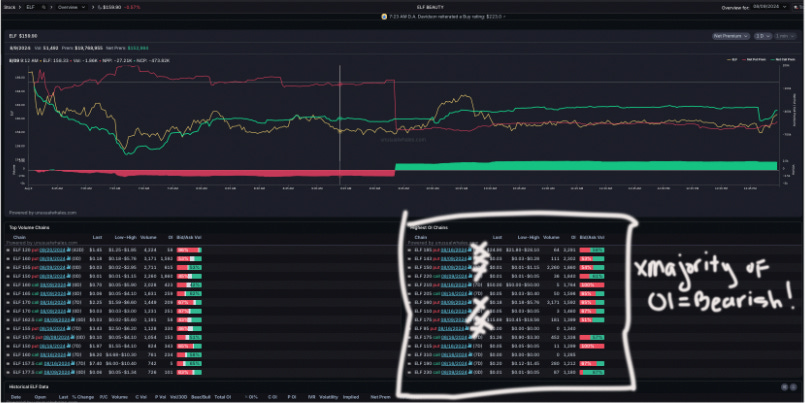Open D.A. Davidson Buy rating headline

(x=447, y=16)
